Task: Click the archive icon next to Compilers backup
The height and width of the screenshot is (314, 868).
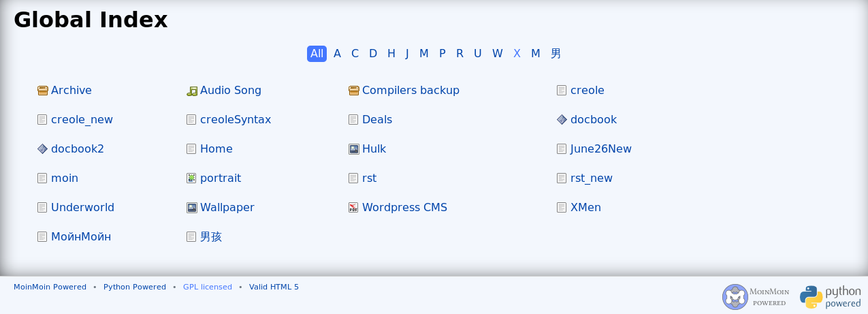Action: [353, 91]
